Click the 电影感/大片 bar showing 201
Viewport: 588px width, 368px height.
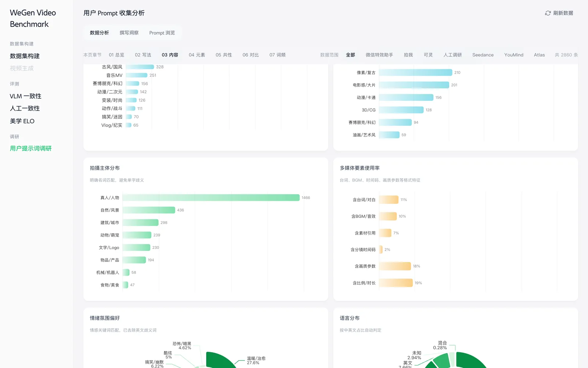(x=414, y=85)
